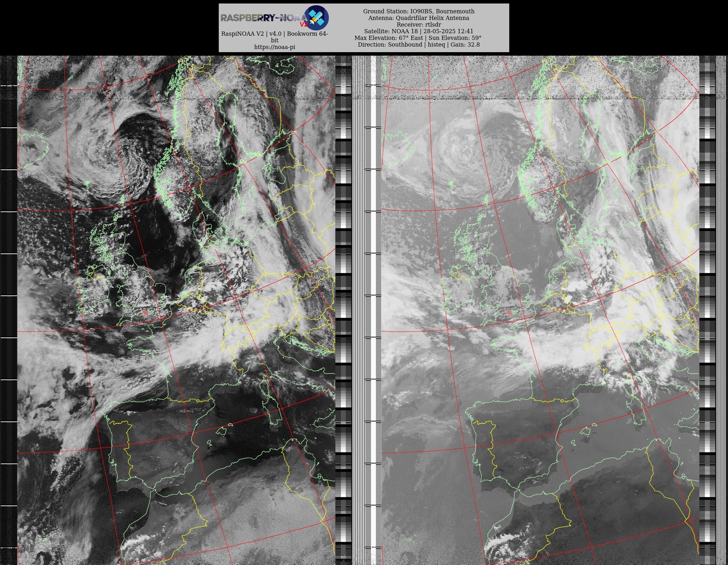Click the grayscale telemetry wedge strip beside left image
Image resolution: width=728 pixels, height=565 pixels.
[x=343, y=310]
